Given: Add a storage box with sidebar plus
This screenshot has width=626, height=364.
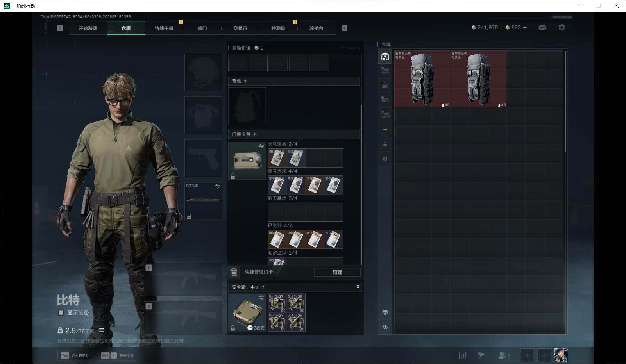Looking at the screenshot, I should [385, 129].
